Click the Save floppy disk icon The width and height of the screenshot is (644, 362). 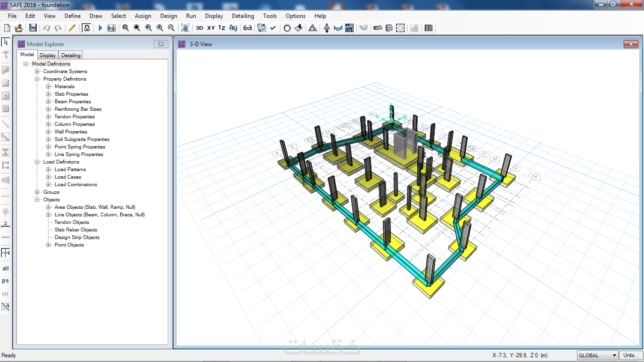(x=33, y=28)
